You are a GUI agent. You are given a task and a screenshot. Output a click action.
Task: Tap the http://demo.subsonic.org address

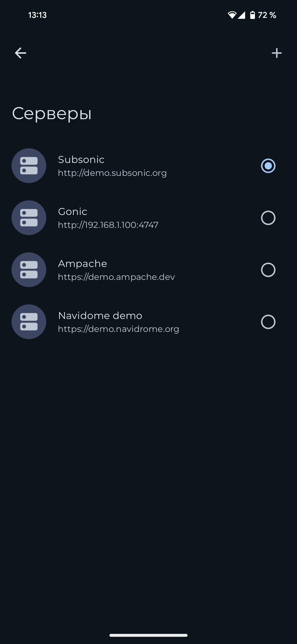coord(112,173)
